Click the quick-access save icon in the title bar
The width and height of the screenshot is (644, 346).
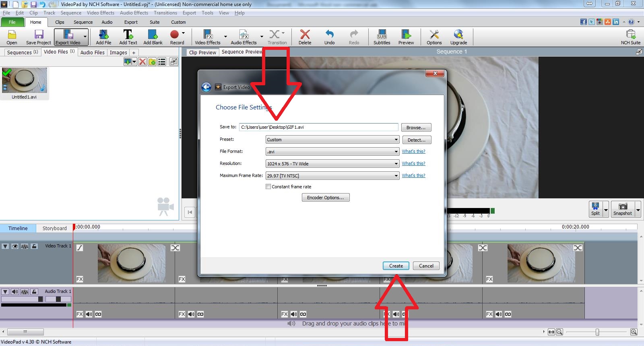click(34, 4)
